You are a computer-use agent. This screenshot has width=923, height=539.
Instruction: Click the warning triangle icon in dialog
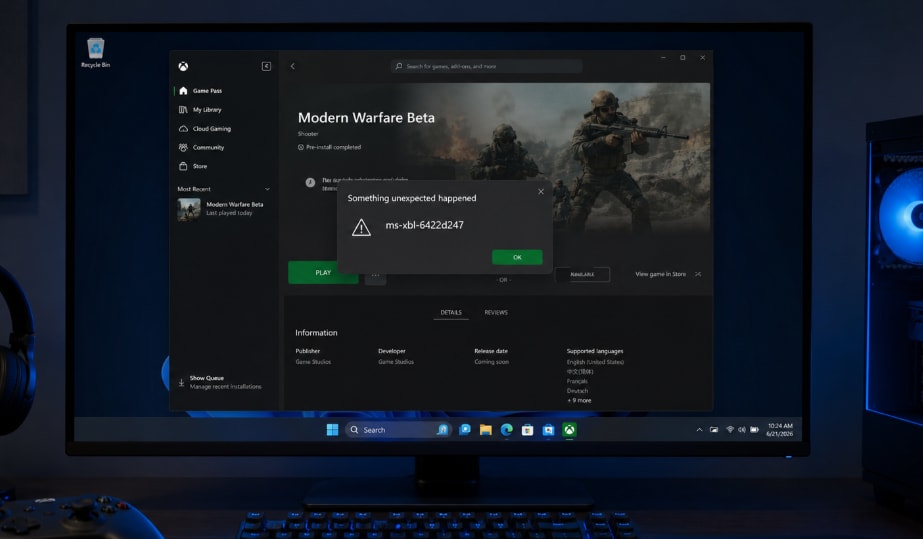click(x=361, y=227)
